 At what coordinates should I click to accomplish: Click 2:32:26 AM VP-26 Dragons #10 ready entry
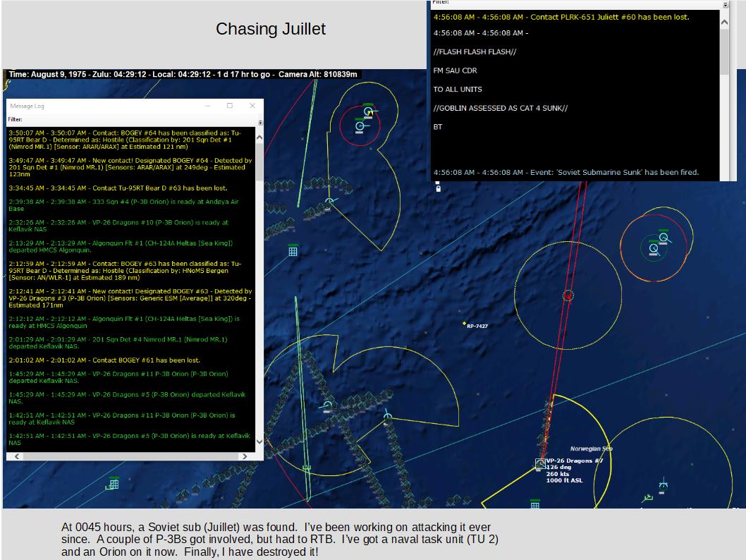[118, 226]
